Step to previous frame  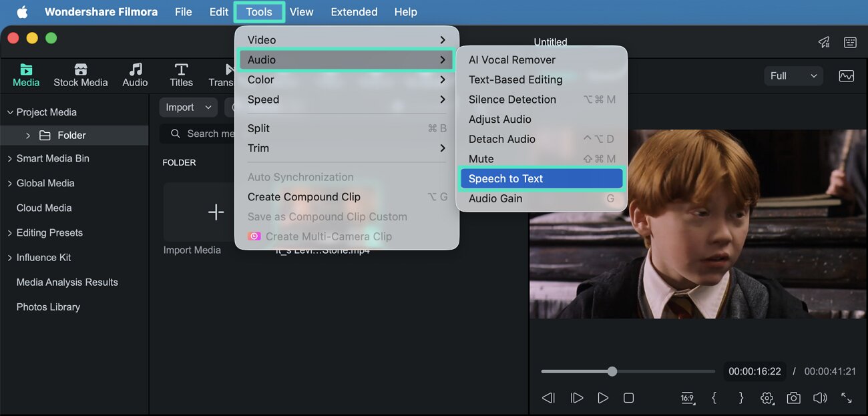(549, 398)
